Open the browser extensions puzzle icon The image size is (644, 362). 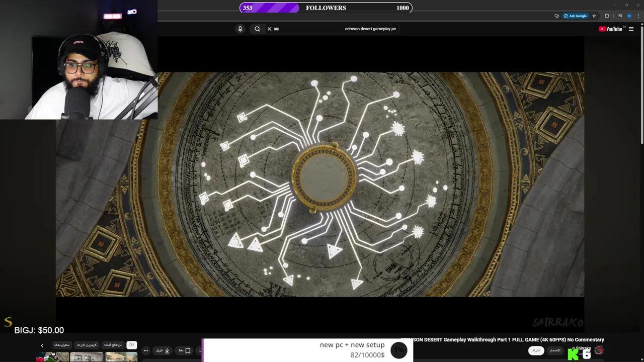[x=607, y=16]
